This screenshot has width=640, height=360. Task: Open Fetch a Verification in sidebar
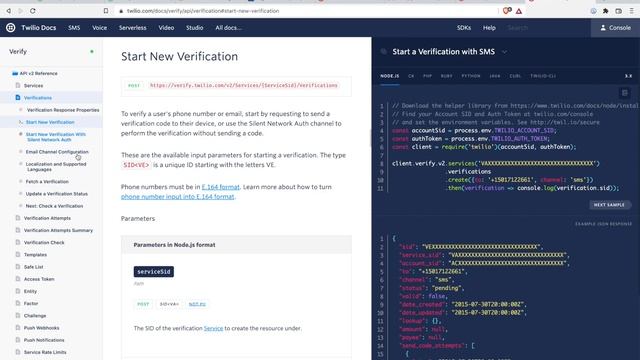(47, 182)
